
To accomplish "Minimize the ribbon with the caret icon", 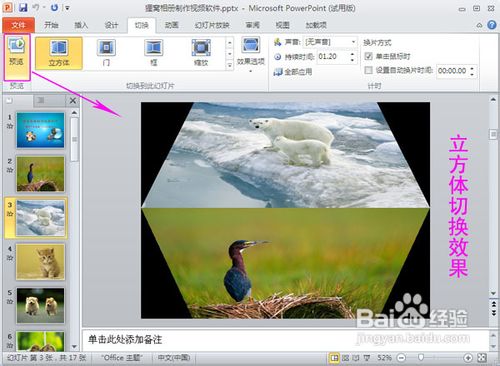I will point(479,25).
